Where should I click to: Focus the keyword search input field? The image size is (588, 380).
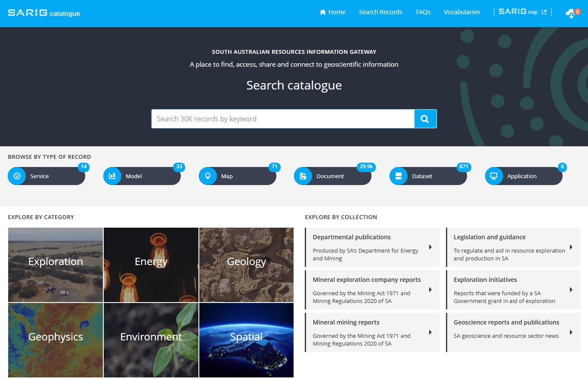pos(283,119)
